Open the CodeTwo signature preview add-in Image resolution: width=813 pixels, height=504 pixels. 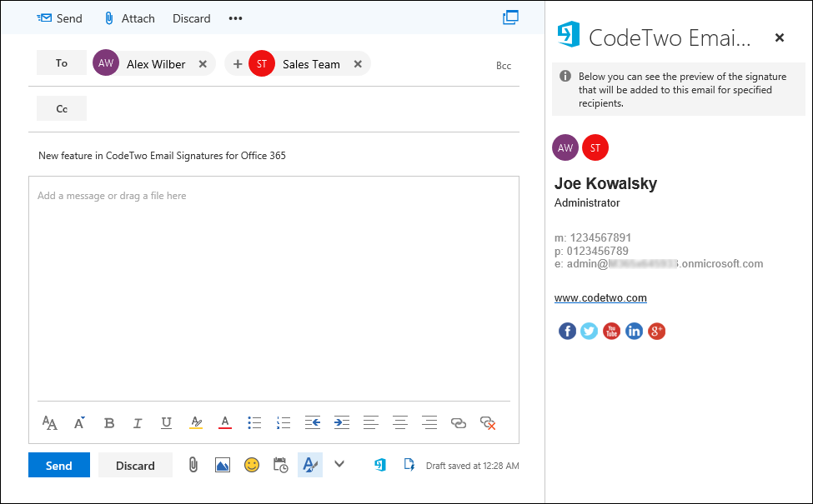pyautogui.click(x=380, y=465)
